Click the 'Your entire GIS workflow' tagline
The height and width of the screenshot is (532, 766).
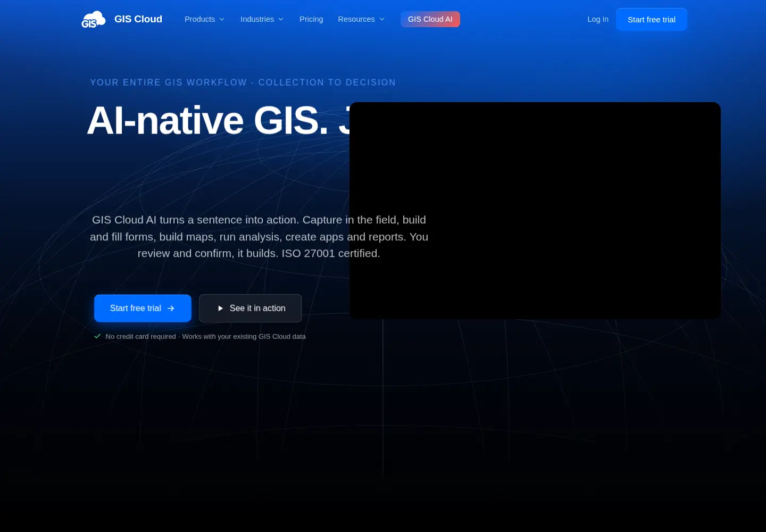tap(243, 82)
